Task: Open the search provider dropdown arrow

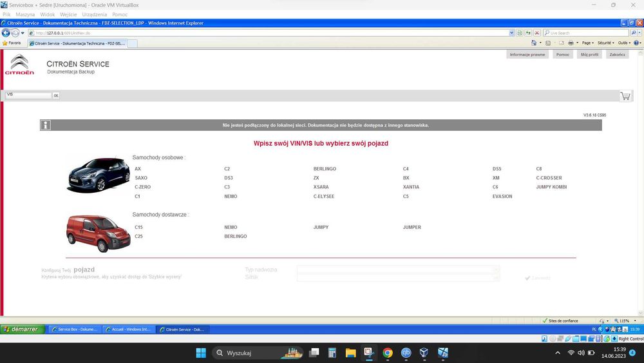Action: [x=639, y=33]
